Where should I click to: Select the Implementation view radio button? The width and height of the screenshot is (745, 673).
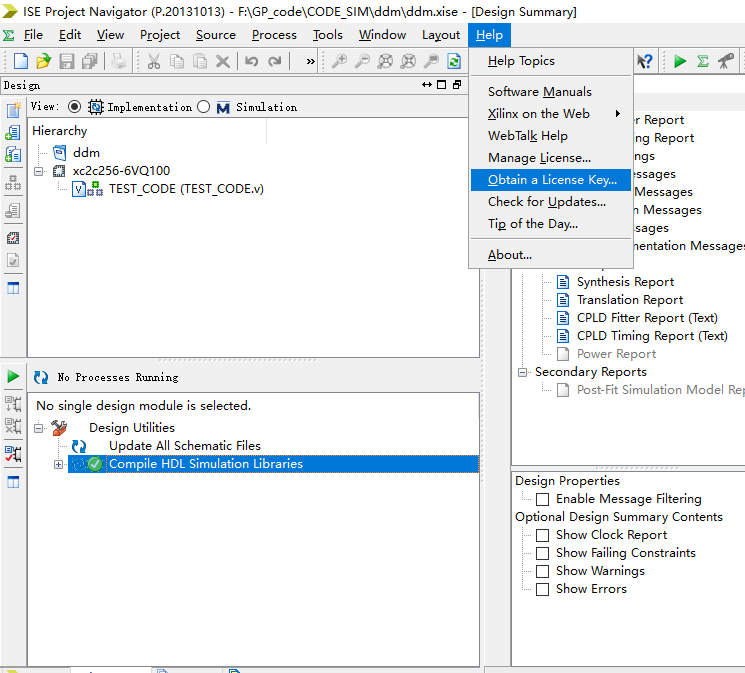(74, 107)
